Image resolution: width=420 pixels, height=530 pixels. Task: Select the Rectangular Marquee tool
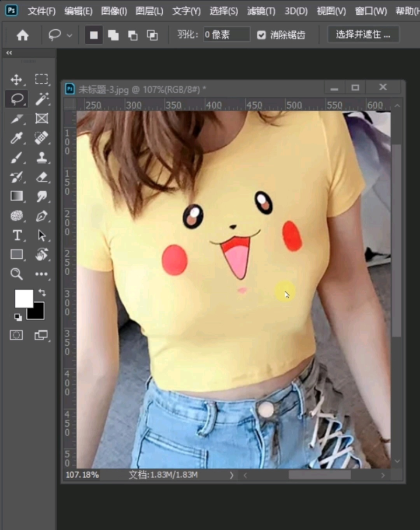tap(41, 79)
